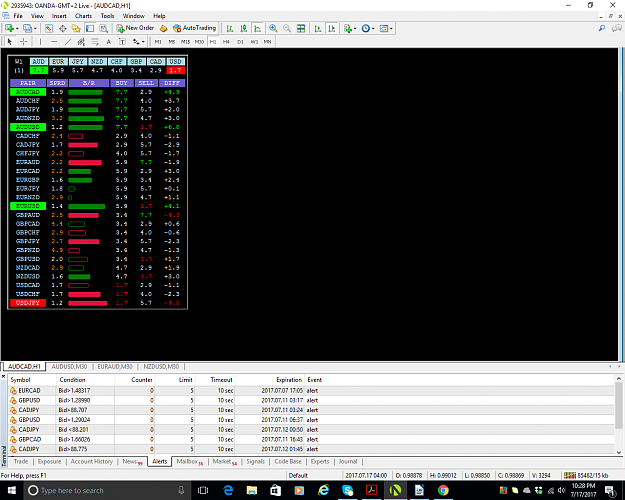This screenshot has width=625, height=500.
Task: Switch to candlestick chart icon
Action: [244, 28]
